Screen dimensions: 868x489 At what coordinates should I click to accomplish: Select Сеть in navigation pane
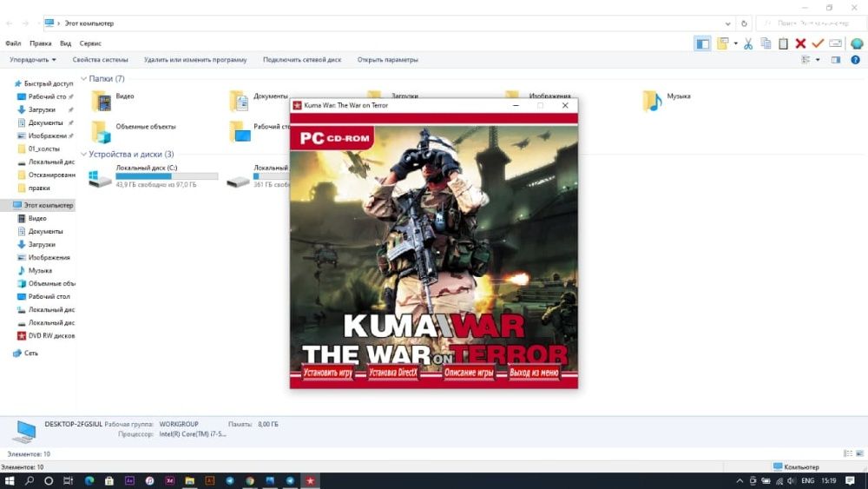tap(25, 353)
